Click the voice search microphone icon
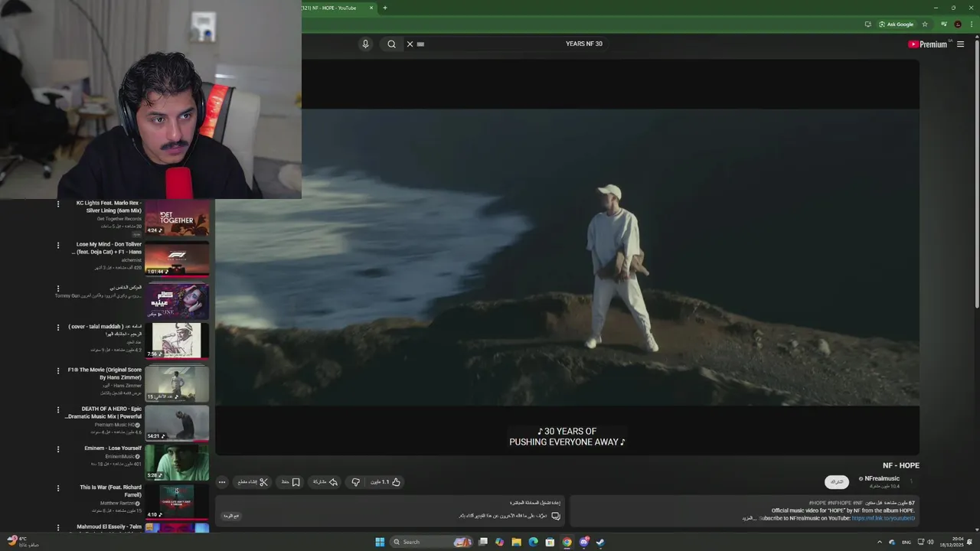 click(x=365, y=44)
